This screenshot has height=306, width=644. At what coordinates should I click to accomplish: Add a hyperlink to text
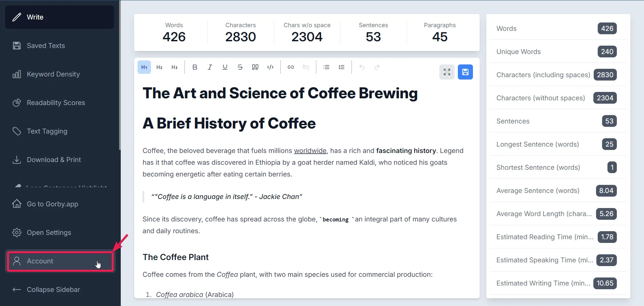291,67
